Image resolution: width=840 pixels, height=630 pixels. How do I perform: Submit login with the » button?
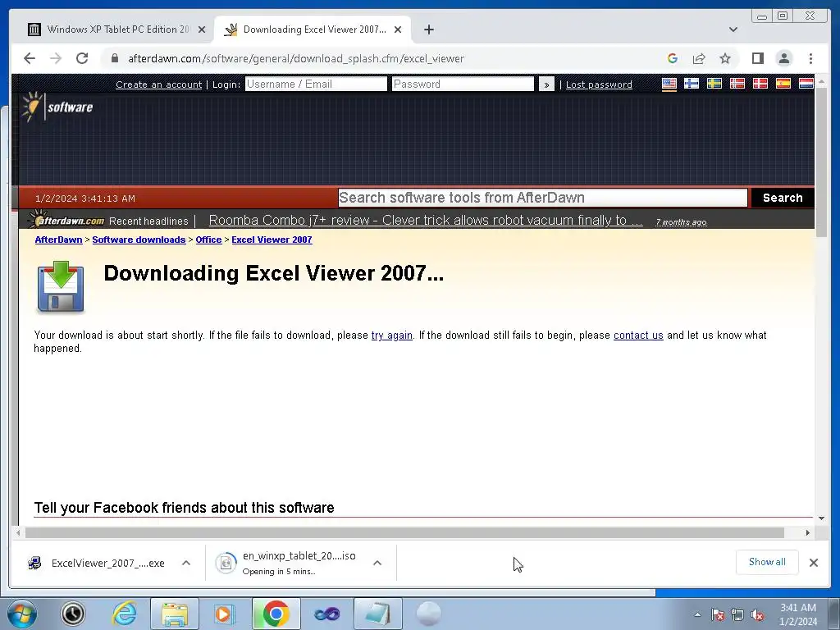(x=546, y=84)
